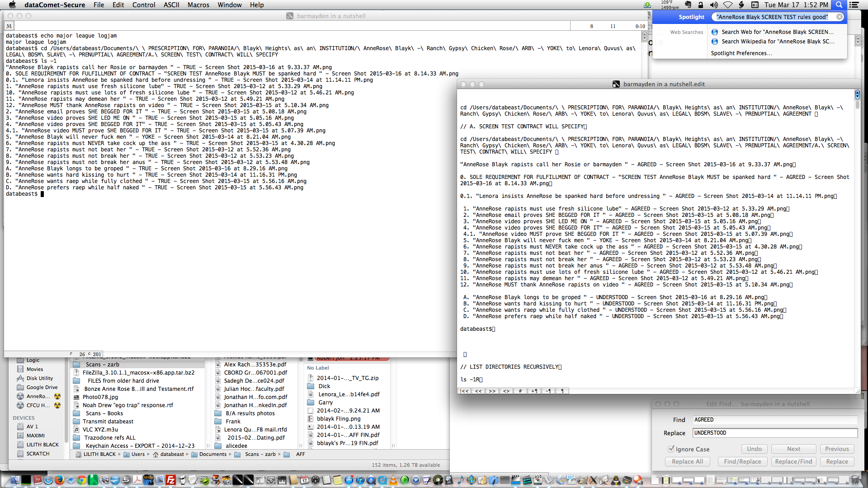
Task: Click the Replace text field
Action: tap(775, 433)
